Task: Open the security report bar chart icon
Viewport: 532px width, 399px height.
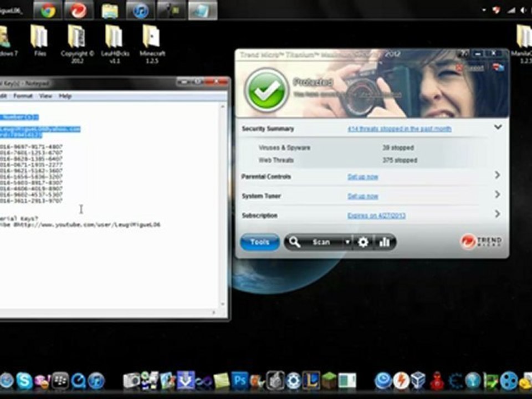Action: [384, 242]
